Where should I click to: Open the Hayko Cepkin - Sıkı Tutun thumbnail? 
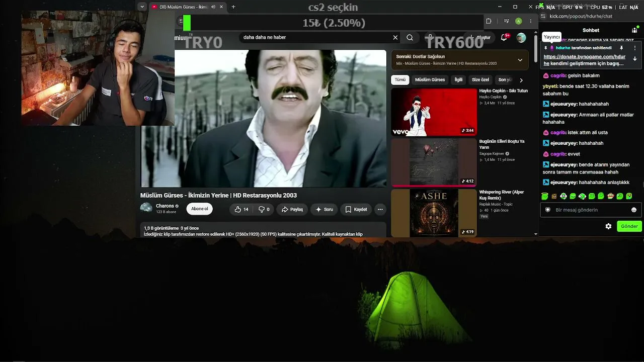(434, 112)
